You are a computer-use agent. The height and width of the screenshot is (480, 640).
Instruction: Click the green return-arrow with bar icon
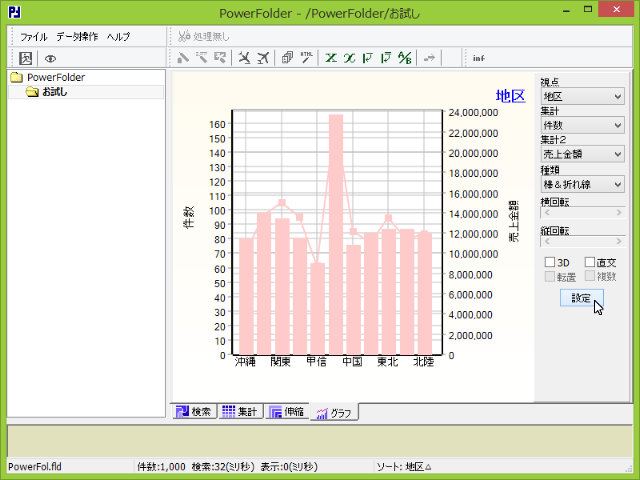[x=386, y=58]
